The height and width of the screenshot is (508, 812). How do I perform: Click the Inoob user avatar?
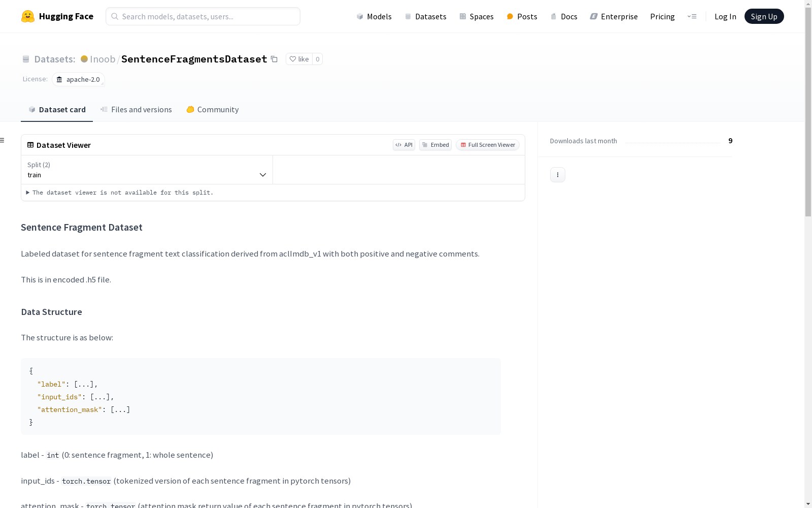pos(84,59)
